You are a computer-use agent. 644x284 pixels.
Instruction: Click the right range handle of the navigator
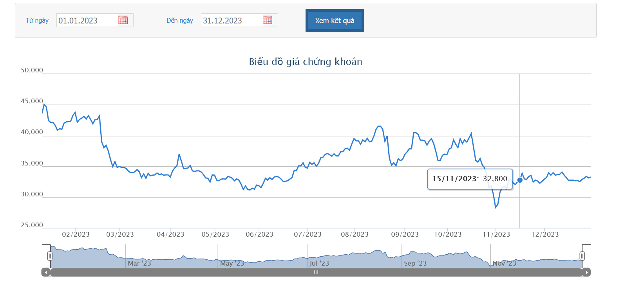[582, 256]
